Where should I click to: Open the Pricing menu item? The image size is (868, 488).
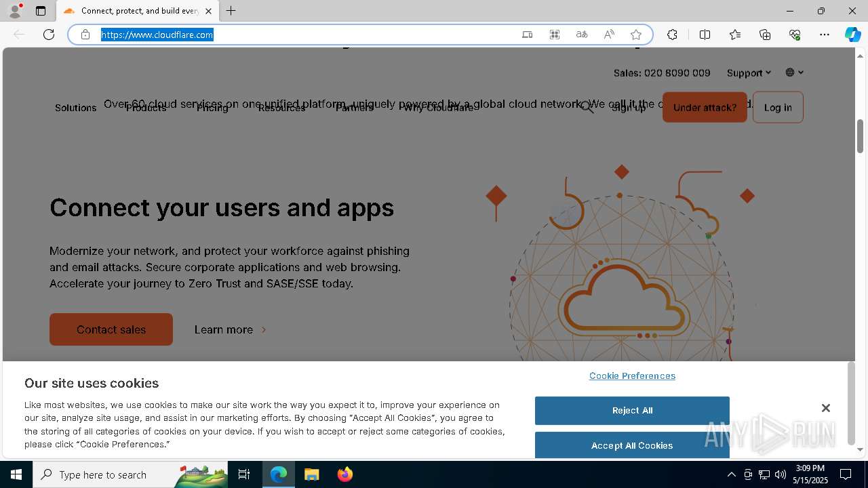click(212, 108)
